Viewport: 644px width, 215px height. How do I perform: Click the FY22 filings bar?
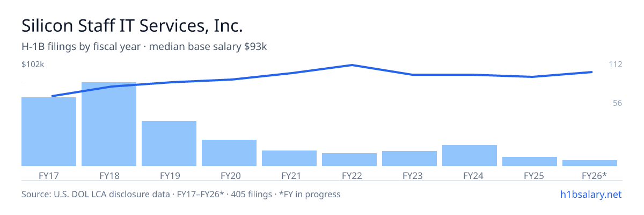349,160
